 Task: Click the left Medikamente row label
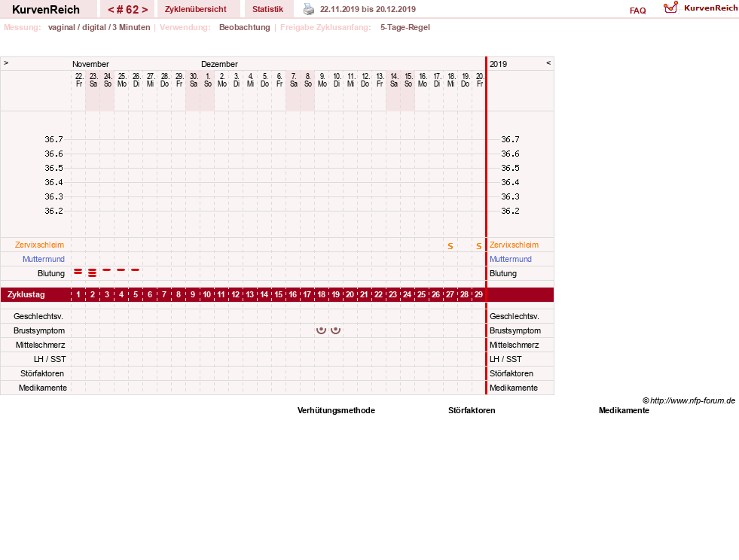43,388
